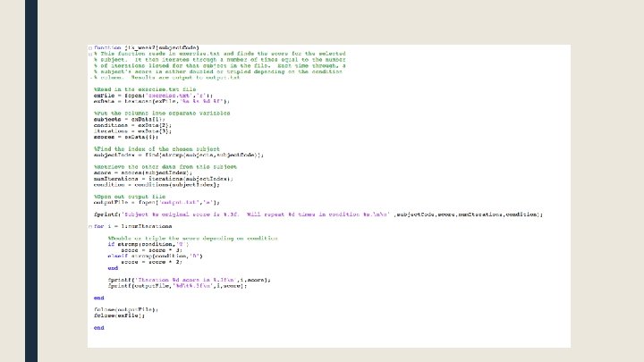Collapse the function definition fold marker

pos(90,48)
